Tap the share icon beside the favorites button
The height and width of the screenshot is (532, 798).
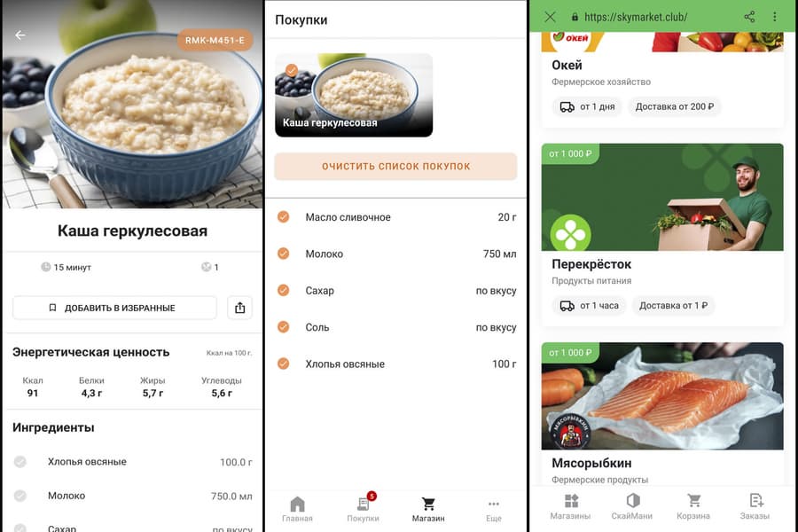click(239, 308)
